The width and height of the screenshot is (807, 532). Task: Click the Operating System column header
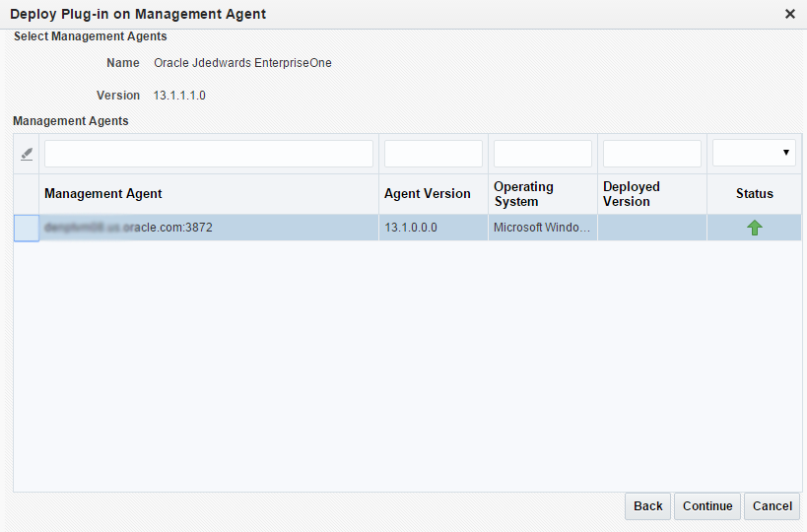(x=523, y=194)
